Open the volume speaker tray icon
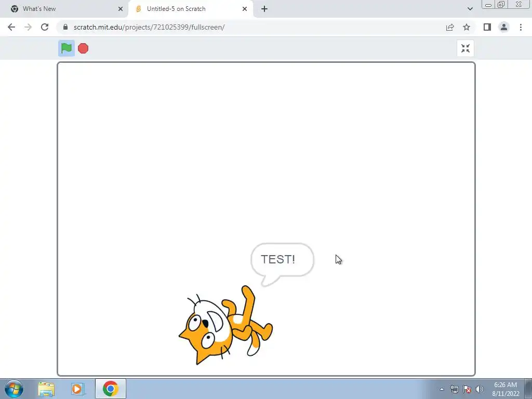This screenshot has width=532, height=399. 480,390
